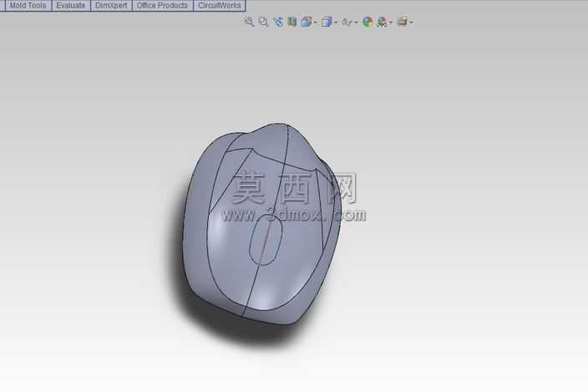The width and height of the screenshot is (588, 392).
Task: Click the View Orientation icon
Action: (307, 22)
